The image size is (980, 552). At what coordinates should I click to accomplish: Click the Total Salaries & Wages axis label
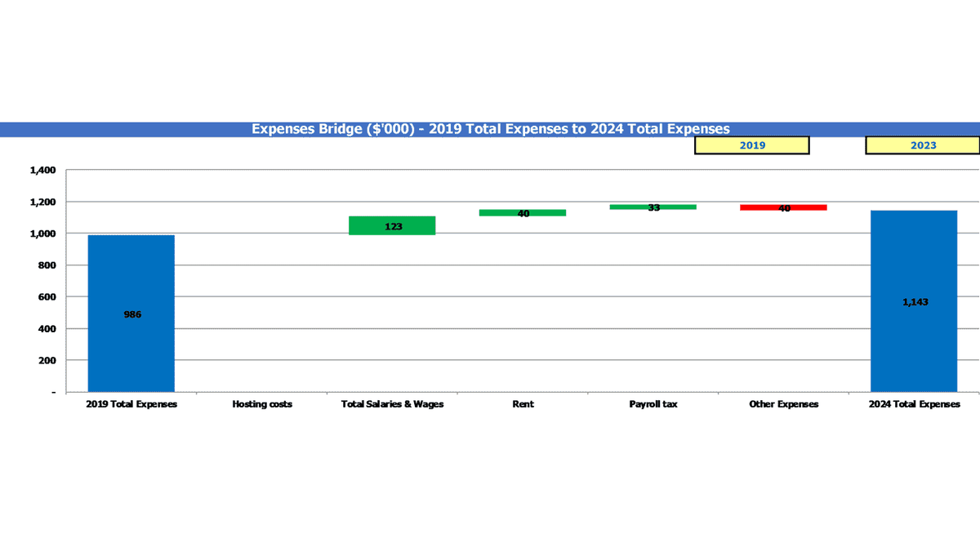392,404
